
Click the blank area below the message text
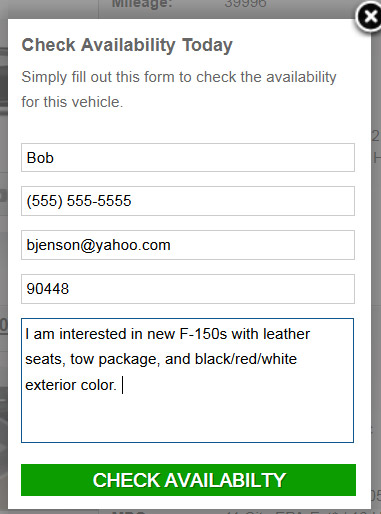[187, 418]
